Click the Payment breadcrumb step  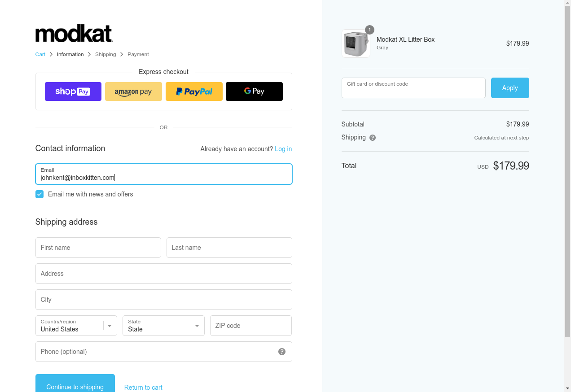pos(138,54)
